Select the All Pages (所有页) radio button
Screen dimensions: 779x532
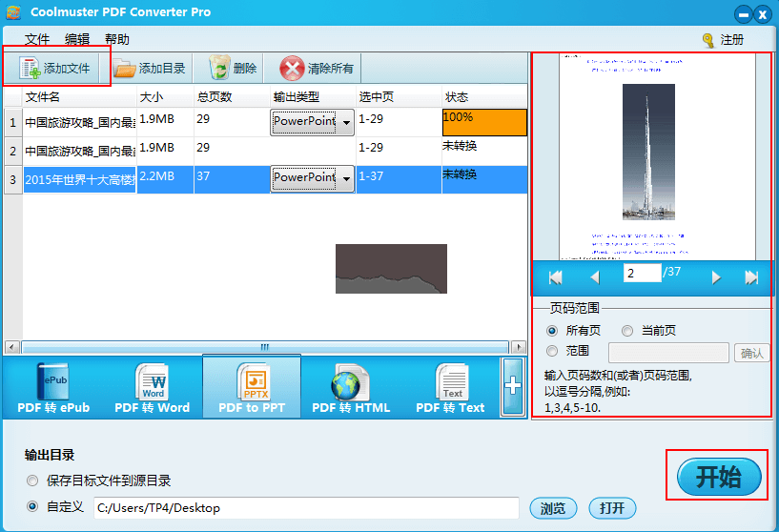551,330
